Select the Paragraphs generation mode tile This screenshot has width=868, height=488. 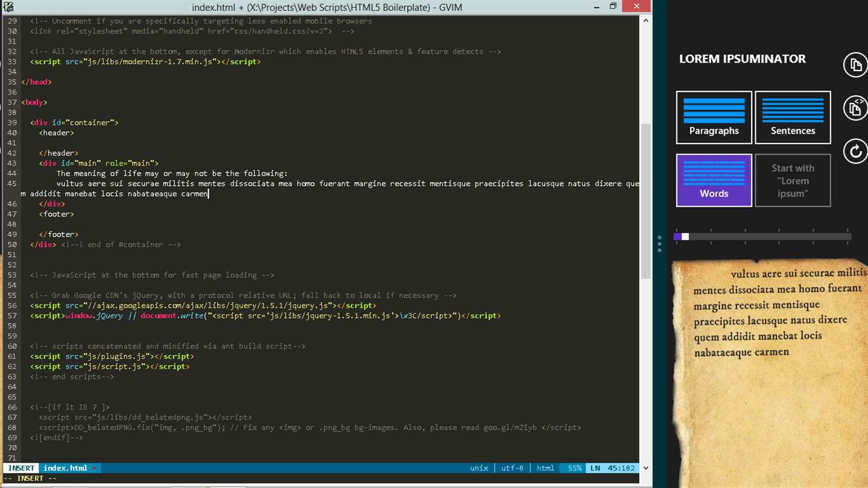pyautogui.click(x=714, y=117)
